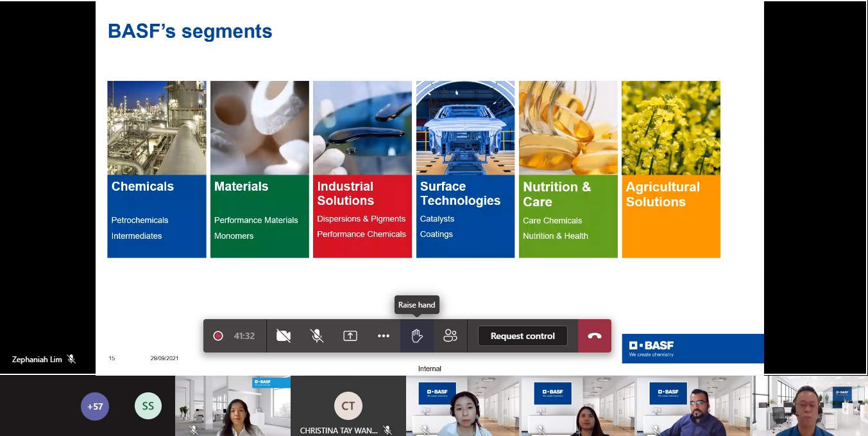Click Christina Tay Wan participant name

[x=339, y=430]
